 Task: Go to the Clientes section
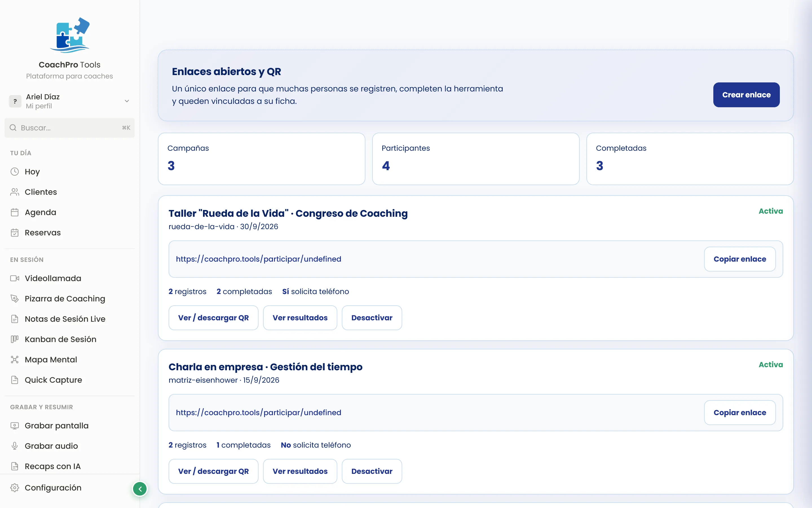[69, 192]
